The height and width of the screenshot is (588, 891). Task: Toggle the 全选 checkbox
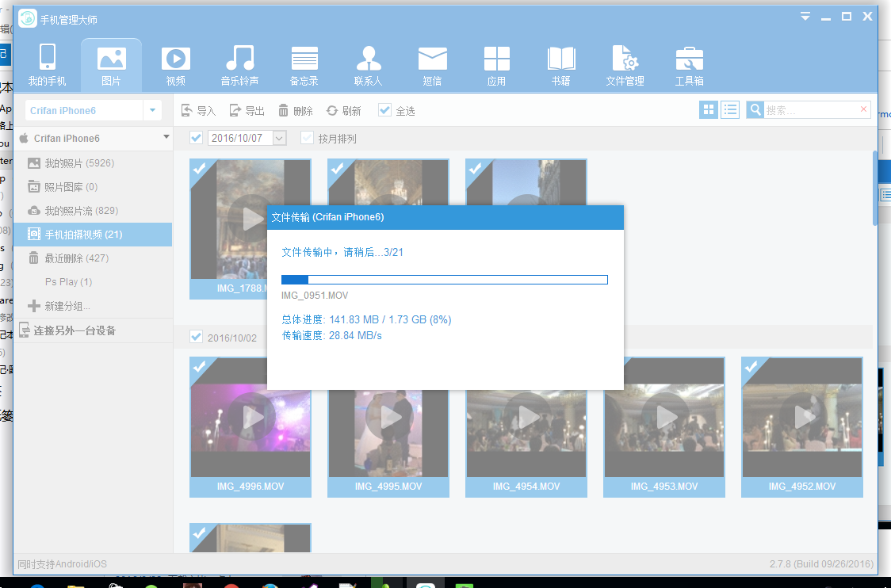pyautogui.click(x=384, y=111)
